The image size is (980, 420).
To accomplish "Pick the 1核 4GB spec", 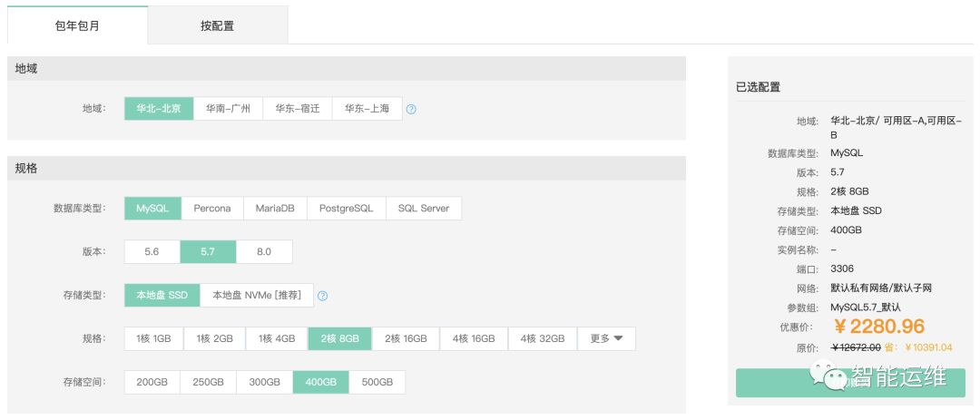I will [277, 338].
